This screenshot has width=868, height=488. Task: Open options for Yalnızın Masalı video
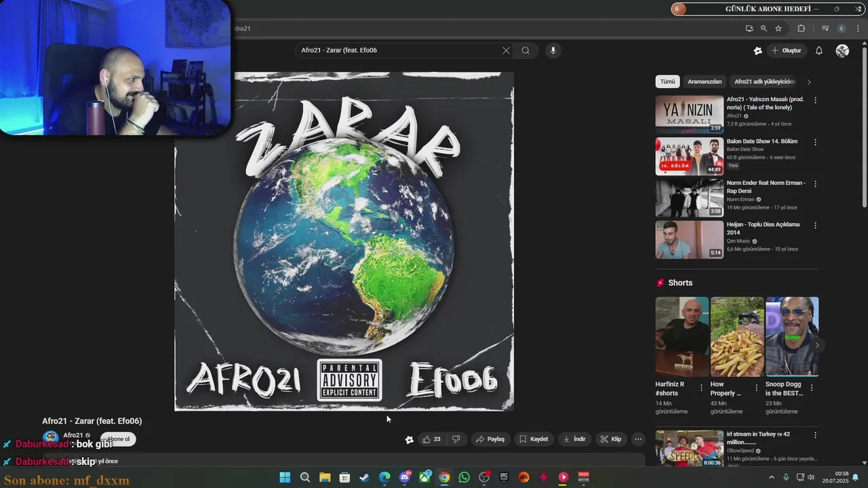[x=815, y=100]
